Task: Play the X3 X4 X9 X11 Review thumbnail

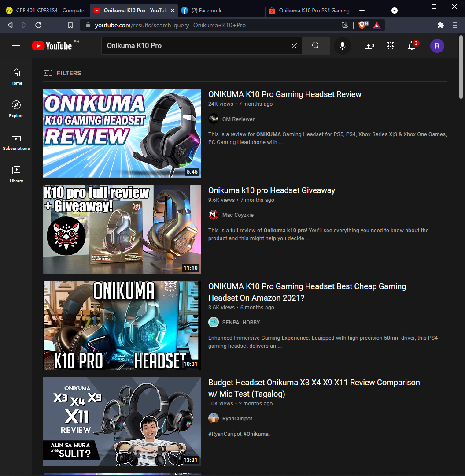Action: (122, 421)
